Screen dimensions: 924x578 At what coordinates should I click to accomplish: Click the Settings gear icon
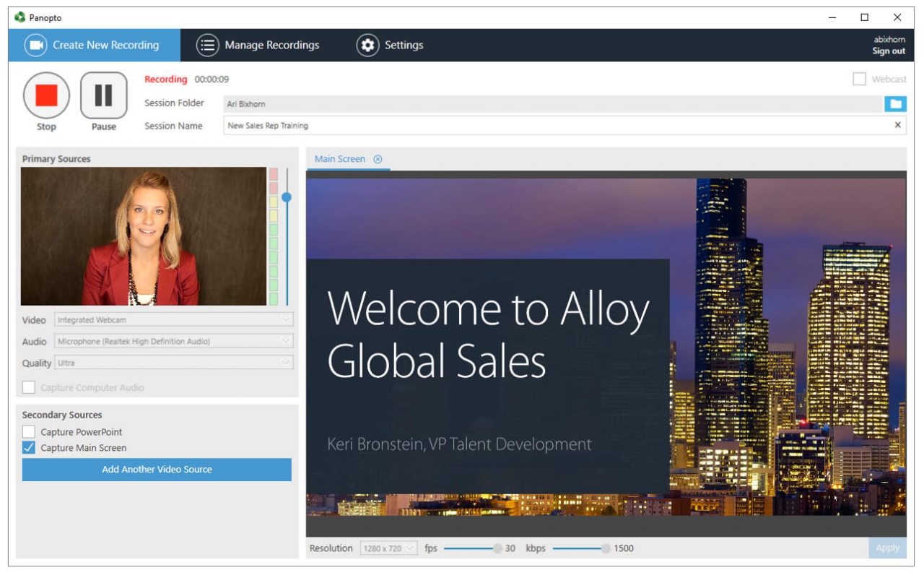coord(367,46)
